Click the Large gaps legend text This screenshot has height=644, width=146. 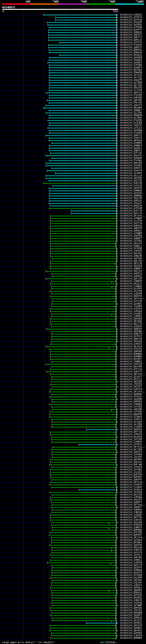pos(28,642)
